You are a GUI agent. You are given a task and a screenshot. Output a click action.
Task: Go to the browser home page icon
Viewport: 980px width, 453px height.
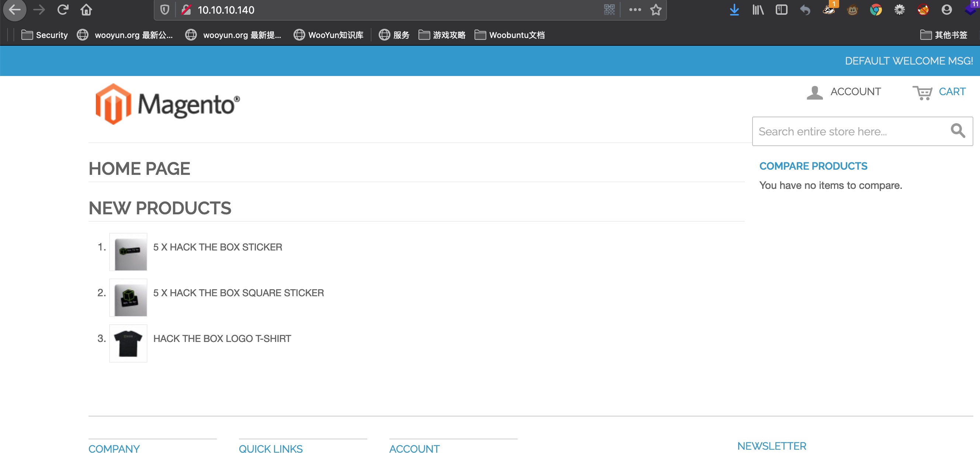[x=86, y=10]
